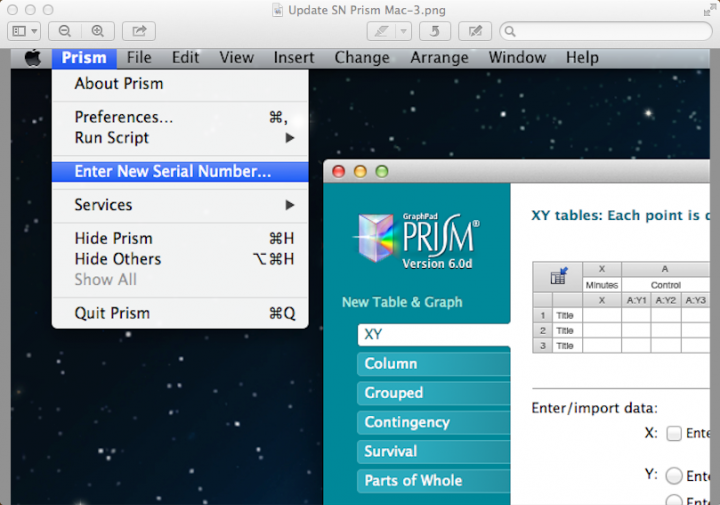Zoom out with the Preview toolbar button
The image size is (720, 505).
point(65,31)
